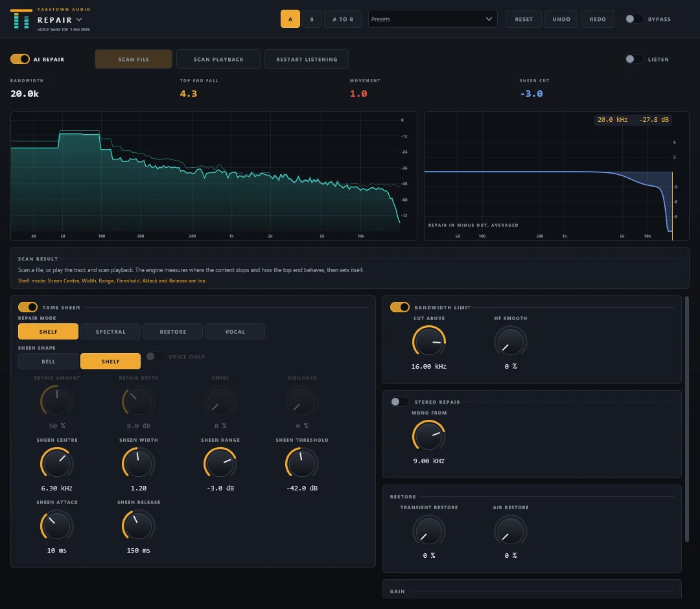
Task: Turn off the AI REPAIR switch
Action: [20, 59]
